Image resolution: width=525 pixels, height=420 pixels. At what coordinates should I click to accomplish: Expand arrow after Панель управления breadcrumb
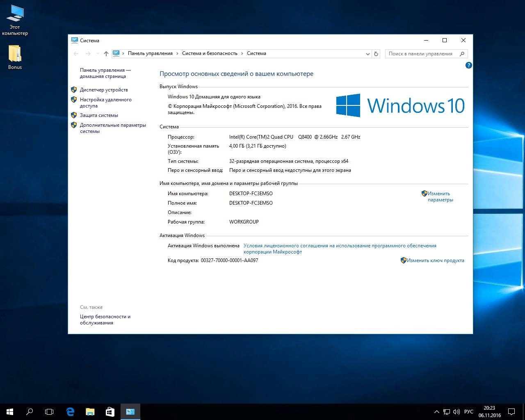(x=178, y=53)
